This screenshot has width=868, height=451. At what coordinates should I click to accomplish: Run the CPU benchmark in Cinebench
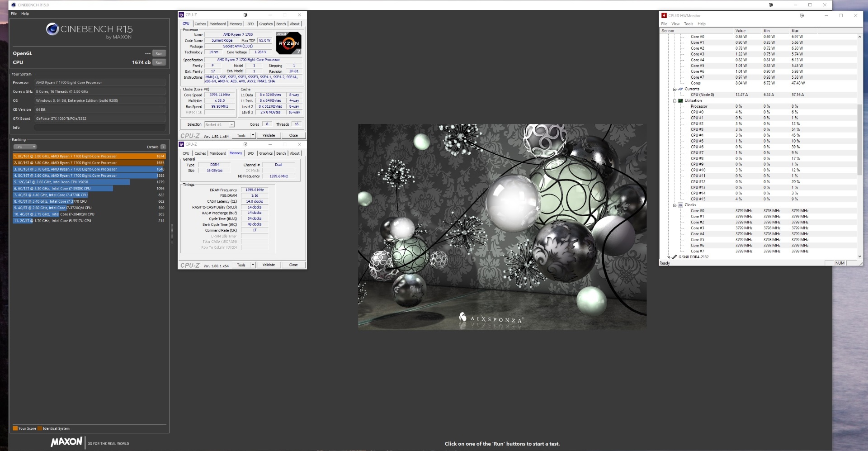[x=159, y=62]
